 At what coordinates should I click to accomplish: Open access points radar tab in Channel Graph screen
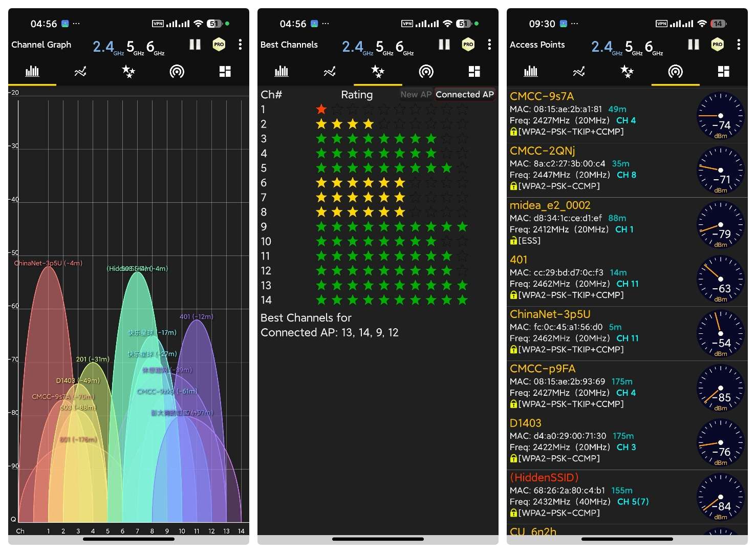[x=177, y=71]
